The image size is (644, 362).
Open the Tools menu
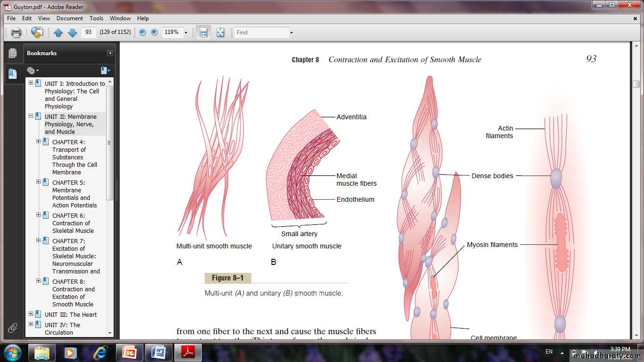pyautogui.click(x=96, y=18)
